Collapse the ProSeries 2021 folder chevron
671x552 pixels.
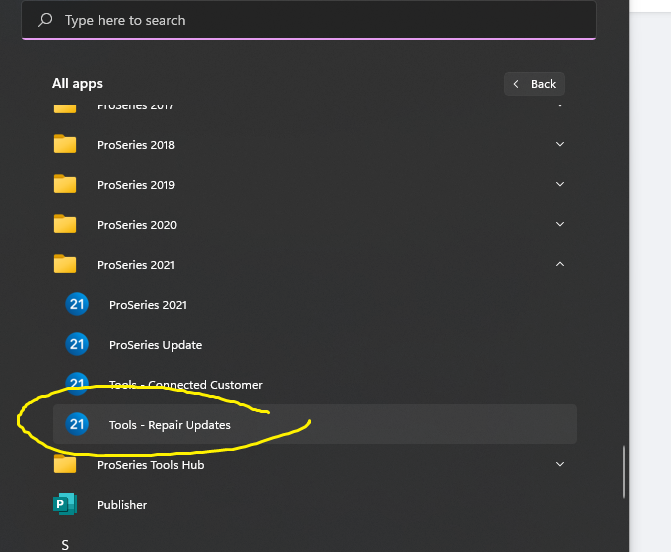[x=559, y=265]
